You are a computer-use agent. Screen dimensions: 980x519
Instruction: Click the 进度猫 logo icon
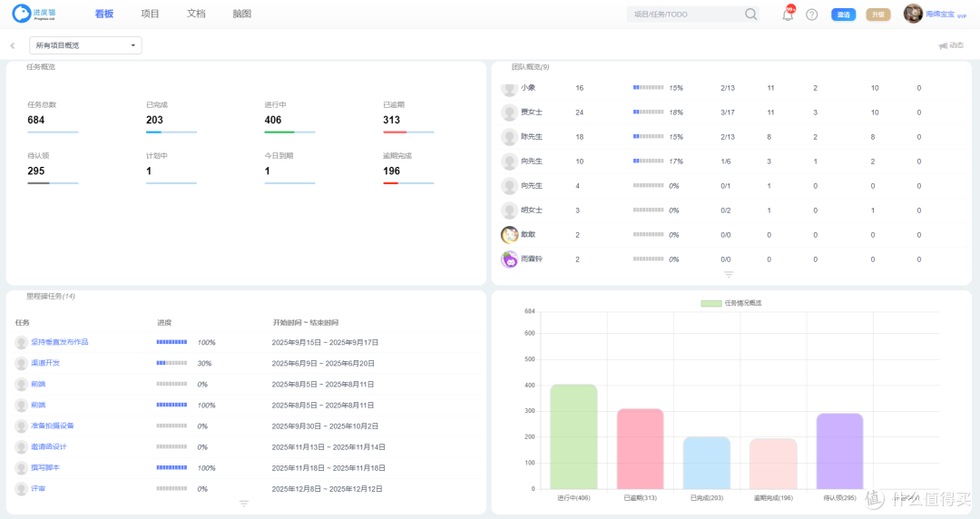click(21, 13)
